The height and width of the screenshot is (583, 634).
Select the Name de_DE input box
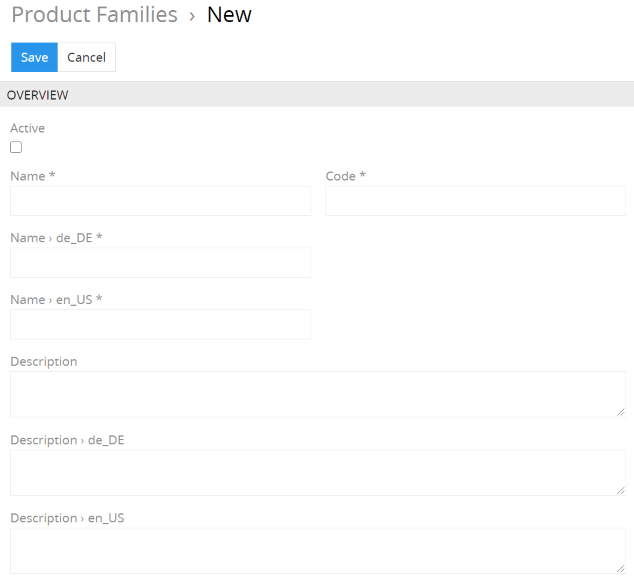click(x=161, y=263)
